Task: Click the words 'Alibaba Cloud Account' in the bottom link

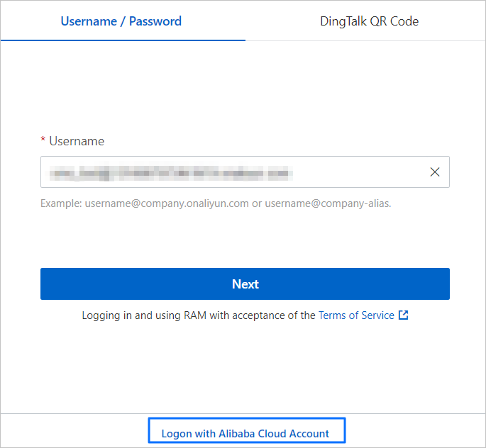Action: [x=274, y=433]
